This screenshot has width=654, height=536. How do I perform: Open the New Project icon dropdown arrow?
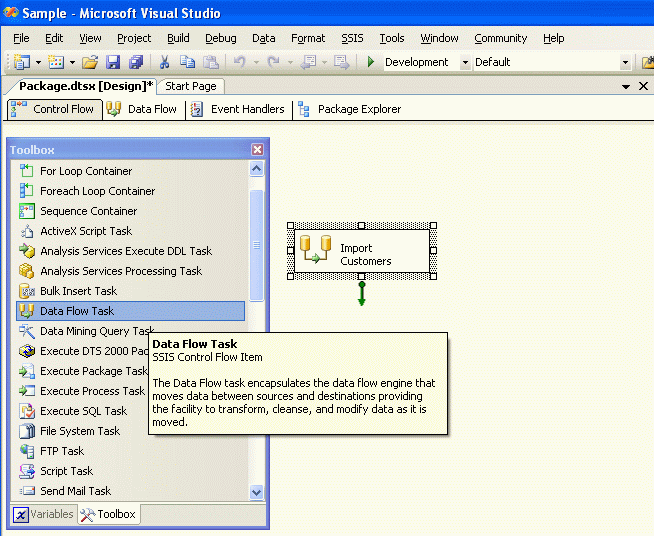[x=38, y=63]
